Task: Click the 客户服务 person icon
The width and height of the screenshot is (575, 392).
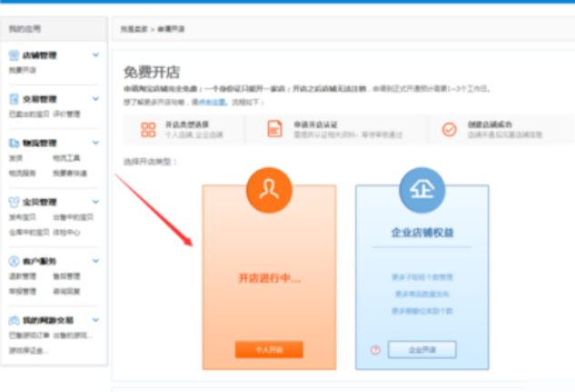Action: (15, 261)
